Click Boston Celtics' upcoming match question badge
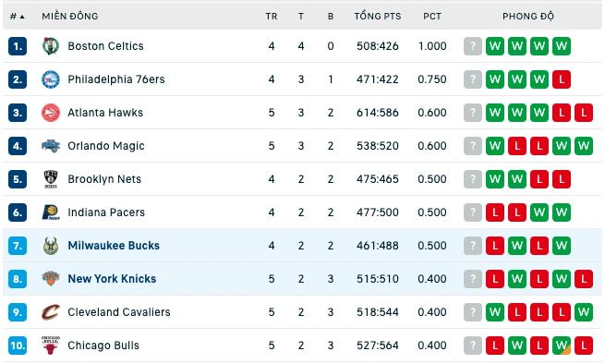The image size is (605, 364). [x=473, y=46]
